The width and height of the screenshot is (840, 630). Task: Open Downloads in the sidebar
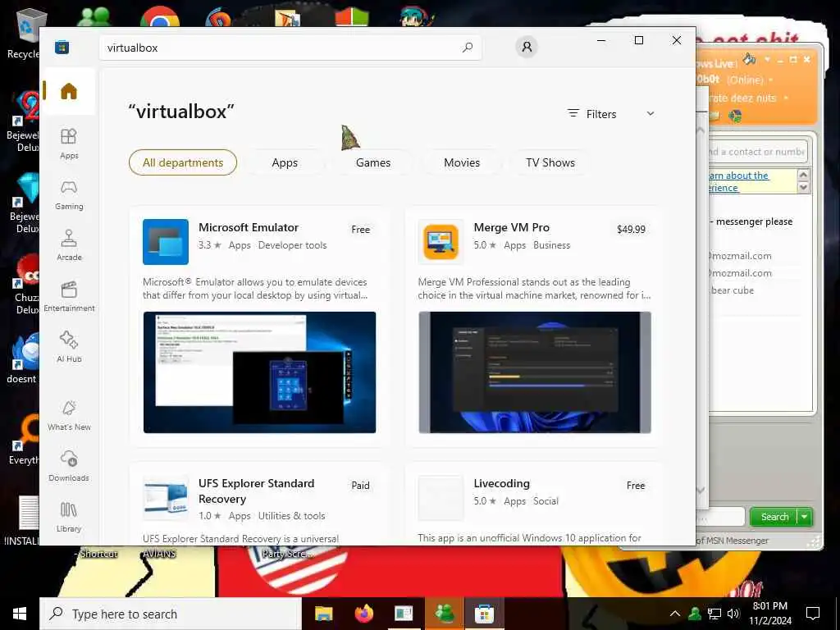(x=69, y=466)
